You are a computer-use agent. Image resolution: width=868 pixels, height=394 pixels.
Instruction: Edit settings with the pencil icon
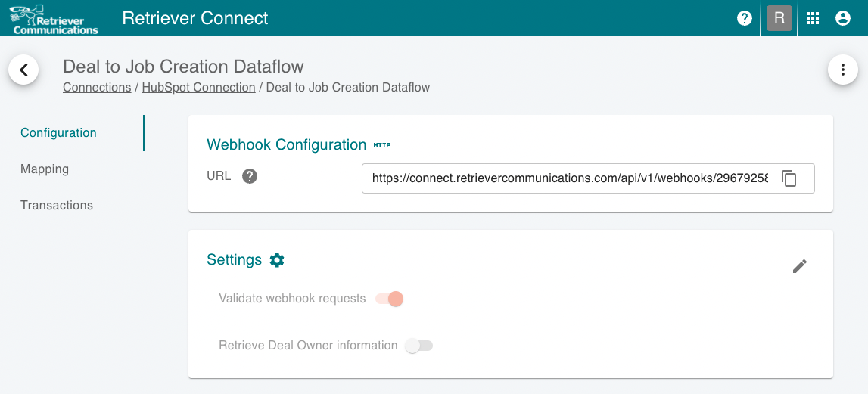coord(799,266)
